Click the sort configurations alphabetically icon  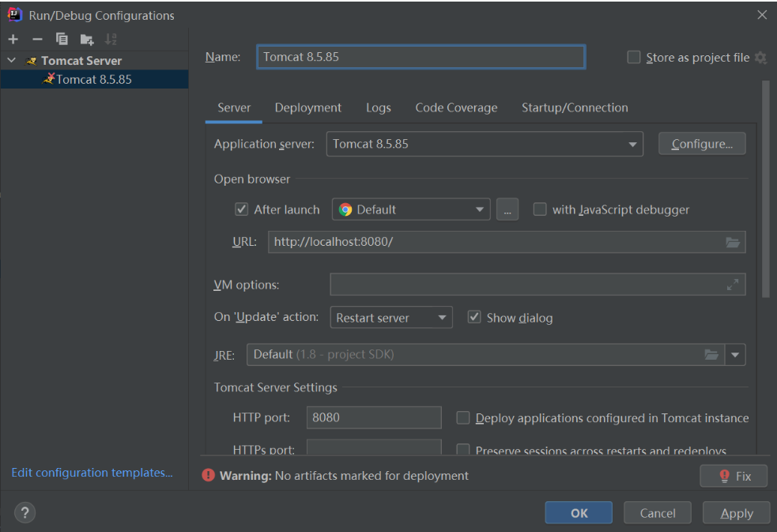tap(111, 40)
